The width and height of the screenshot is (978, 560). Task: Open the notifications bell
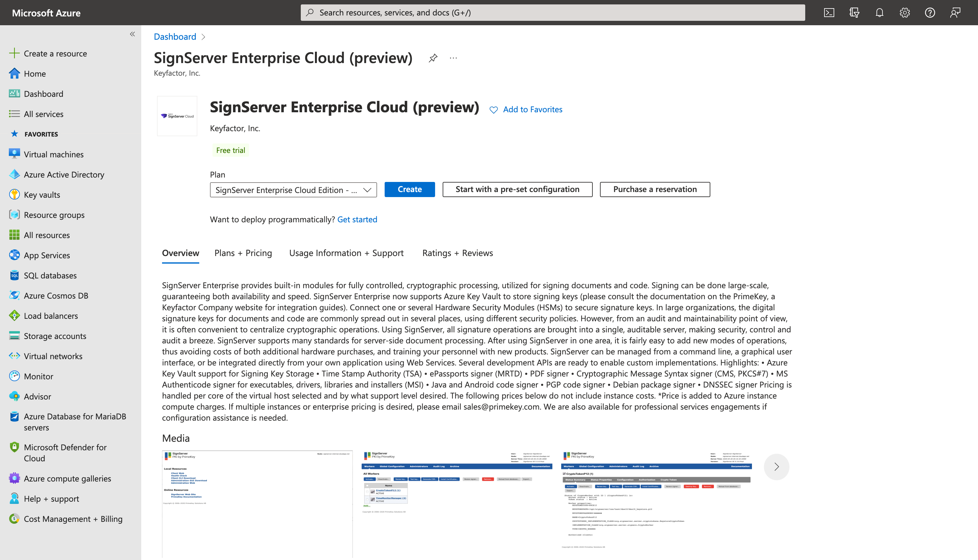(879, 13)
